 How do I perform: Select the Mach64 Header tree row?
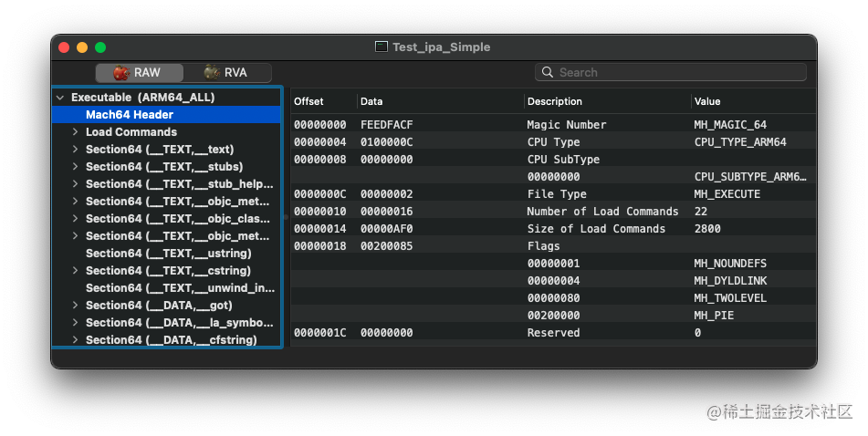point(166,115)
